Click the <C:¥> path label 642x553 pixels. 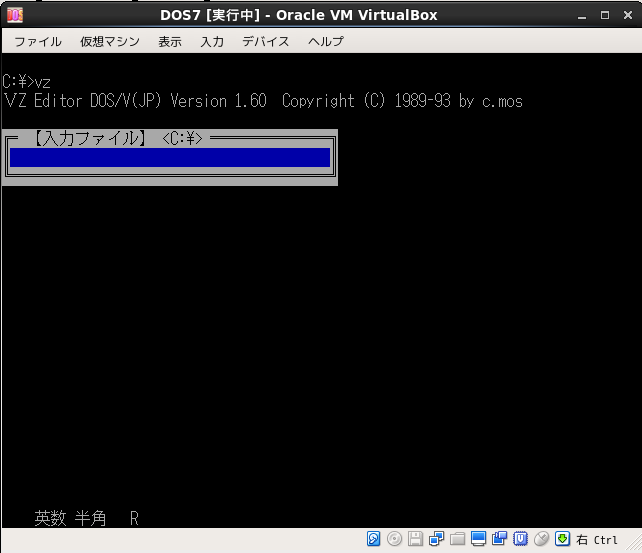[x=182, y=139]
